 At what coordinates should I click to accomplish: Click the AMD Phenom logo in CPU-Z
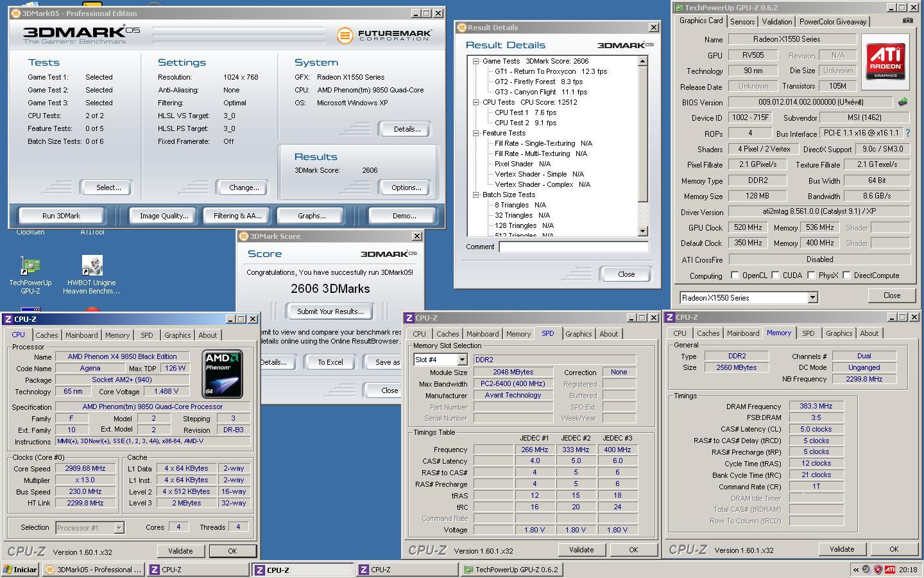click(223, 374)
